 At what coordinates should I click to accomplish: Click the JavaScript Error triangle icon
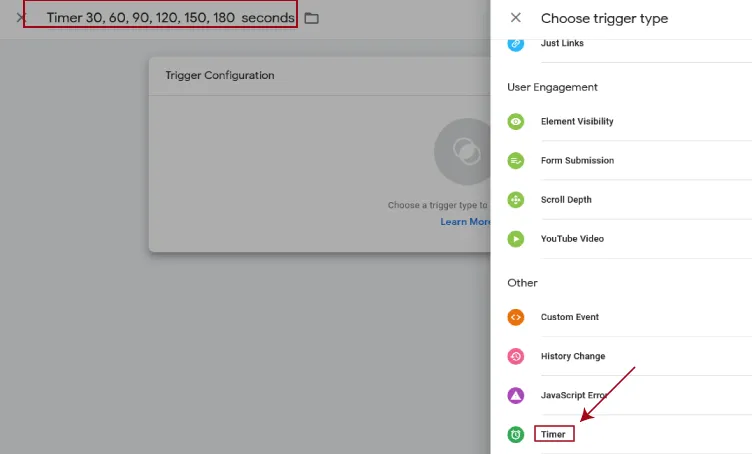(x=516, y=395)
